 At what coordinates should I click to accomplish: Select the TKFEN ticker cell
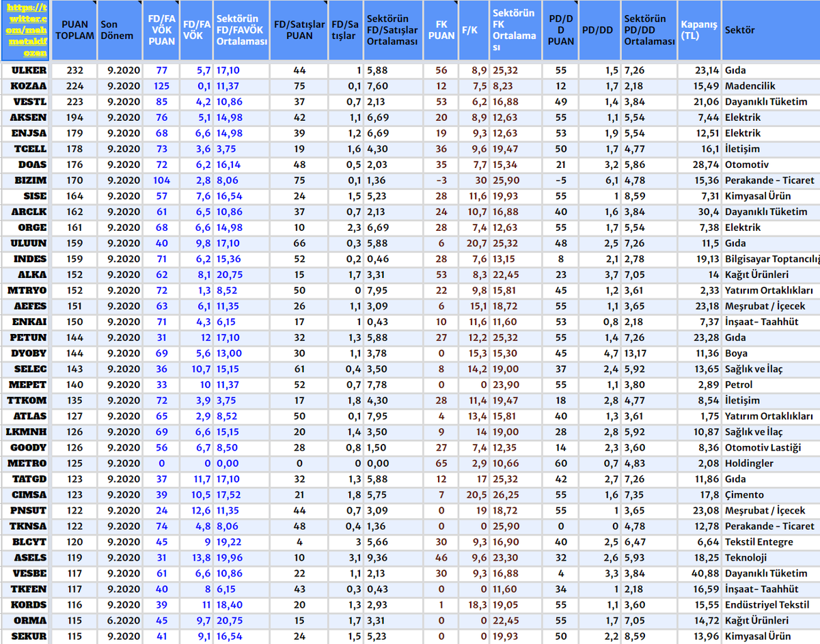click(26, 589)
